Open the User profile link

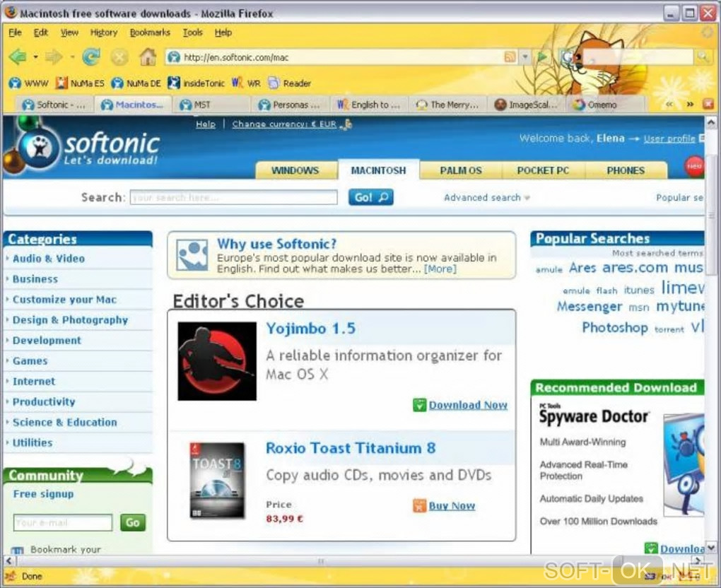point(669,139)
